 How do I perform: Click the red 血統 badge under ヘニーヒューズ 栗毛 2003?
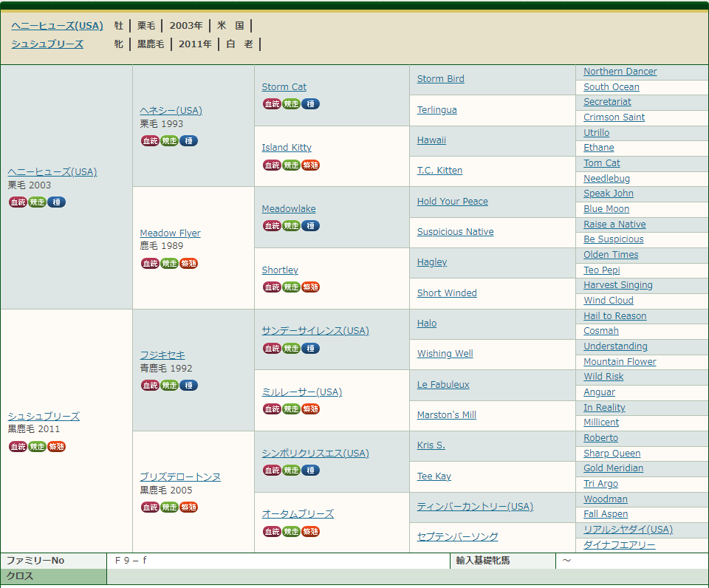click(18, 202)
